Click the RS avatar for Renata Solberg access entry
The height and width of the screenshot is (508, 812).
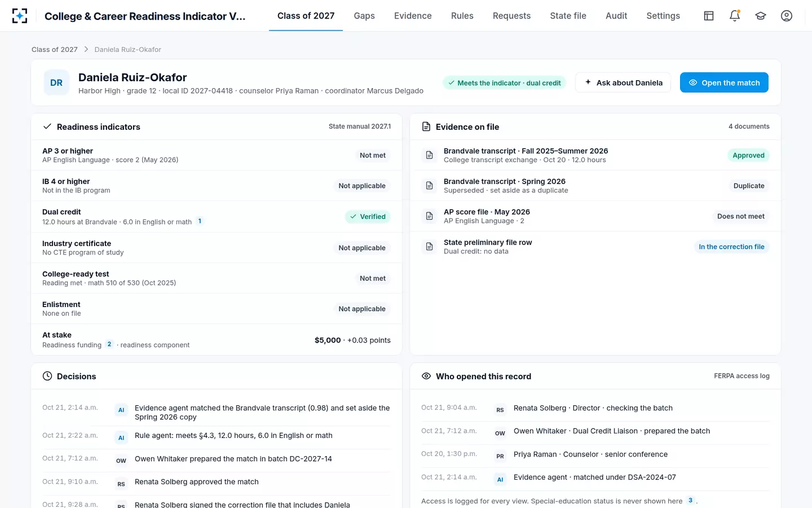[500, 410]
